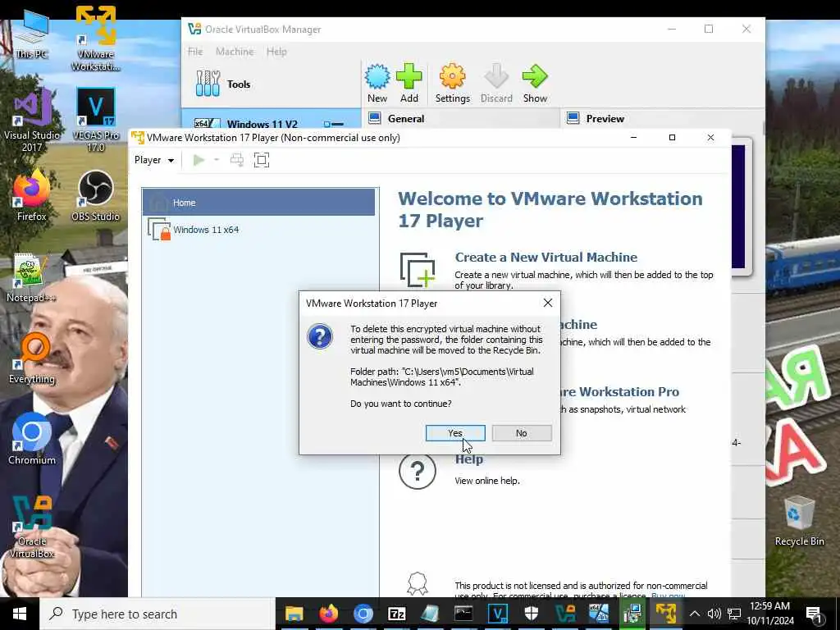
Task: Select Windows 11 x64 in VMware library
Action: [x=258, y=230]
